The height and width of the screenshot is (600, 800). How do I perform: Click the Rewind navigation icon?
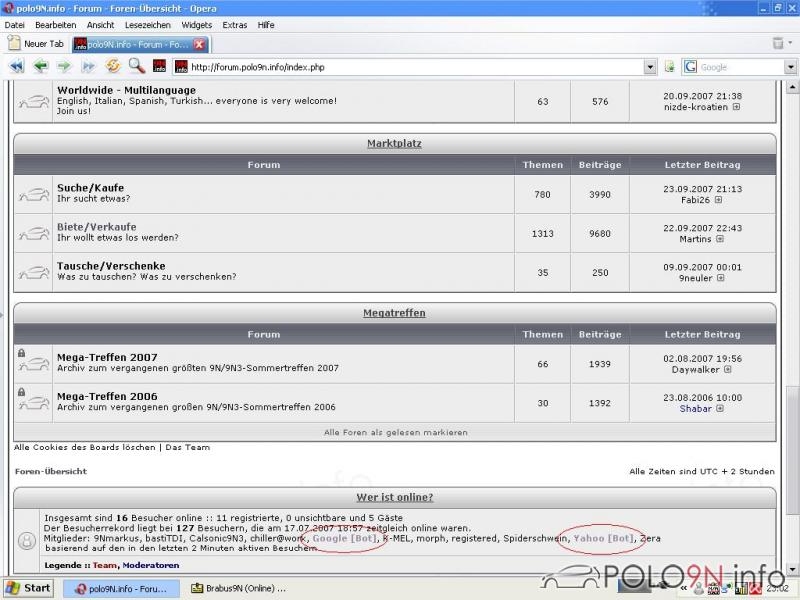coord(16,66)
